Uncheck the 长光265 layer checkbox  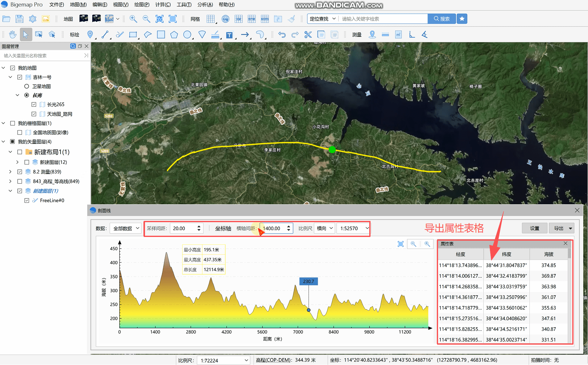(34, 105)
